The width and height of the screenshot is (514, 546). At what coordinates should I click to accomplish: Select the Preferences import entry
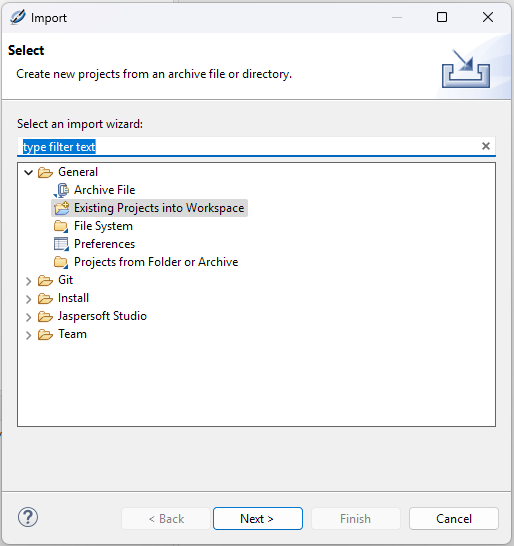coord(104,244)
